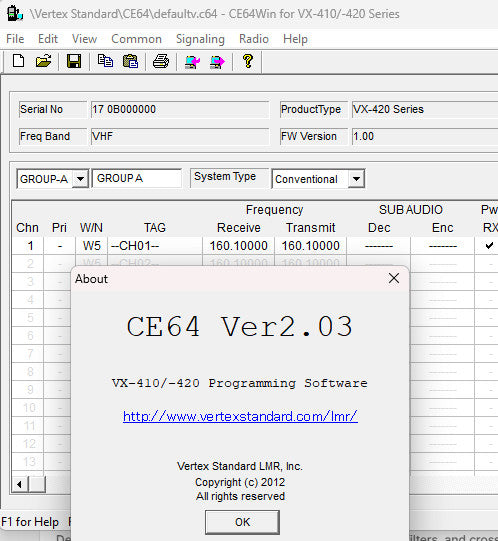Click the horizontal scrollbar thumb
The image size is (498, 541).
coord(37,484)
